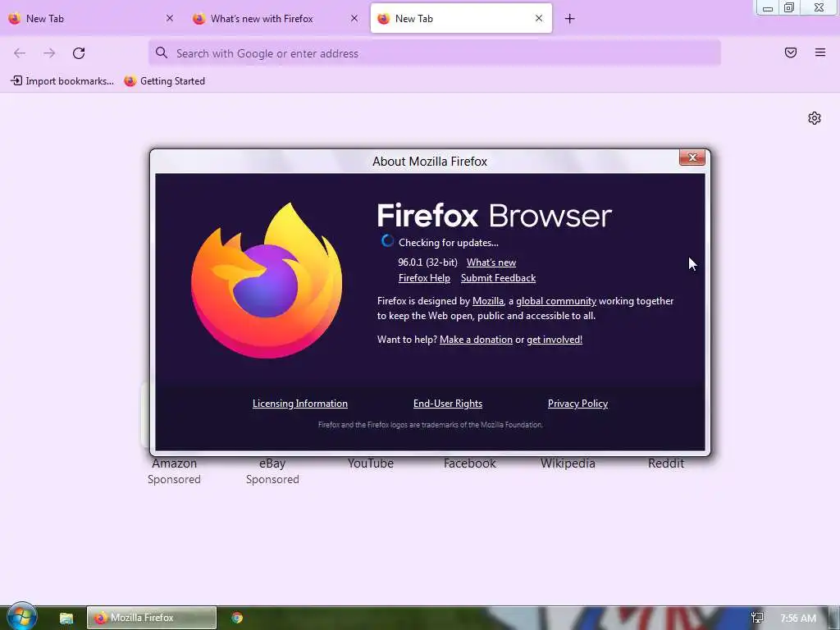Click the get involved! link

pyautogui.click(x=555, y=340)
